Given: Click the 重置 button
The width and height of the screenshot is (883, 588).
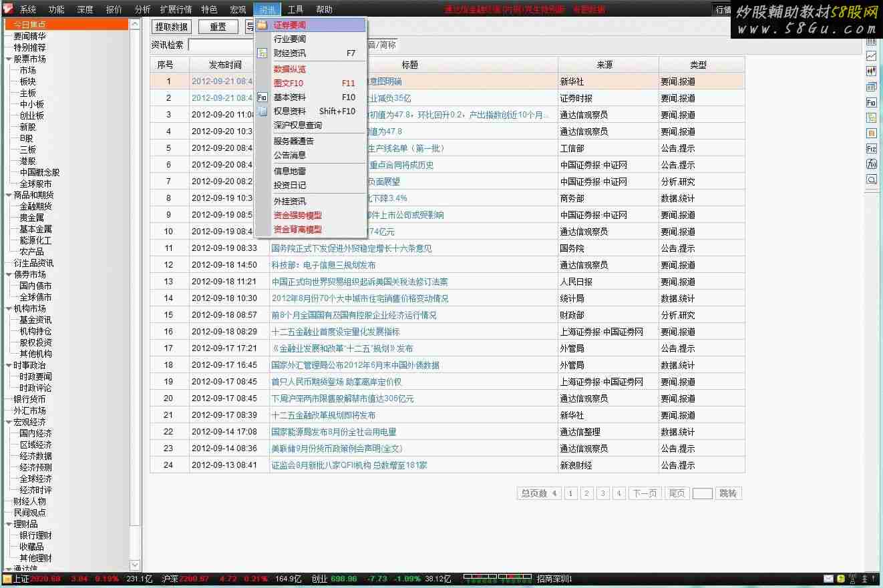Looking at the screenshot, I should (218, 27).
